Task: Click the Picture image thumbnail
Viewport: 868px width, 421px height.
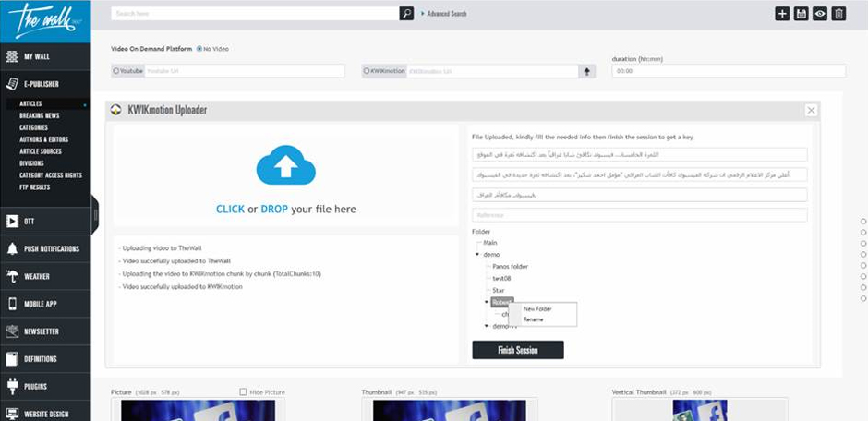Action: (198, 411)
